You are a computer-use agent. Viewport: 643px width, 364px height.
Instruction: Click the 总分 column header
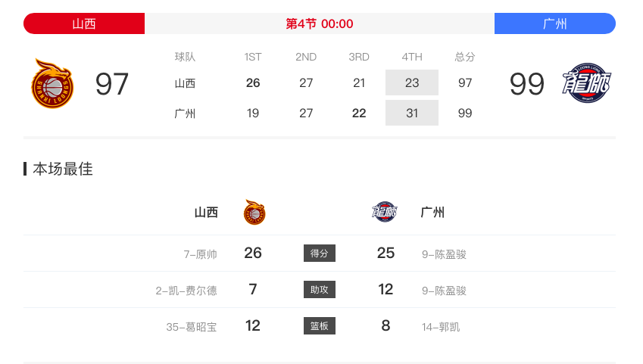tap(464, 57)
